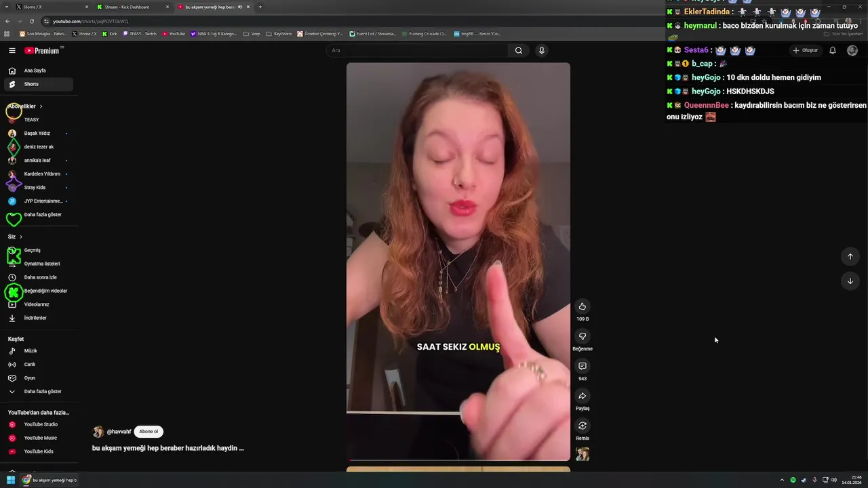The image size is (868, 488).
Task: Go back in browser history
Action: pos(7,21)
